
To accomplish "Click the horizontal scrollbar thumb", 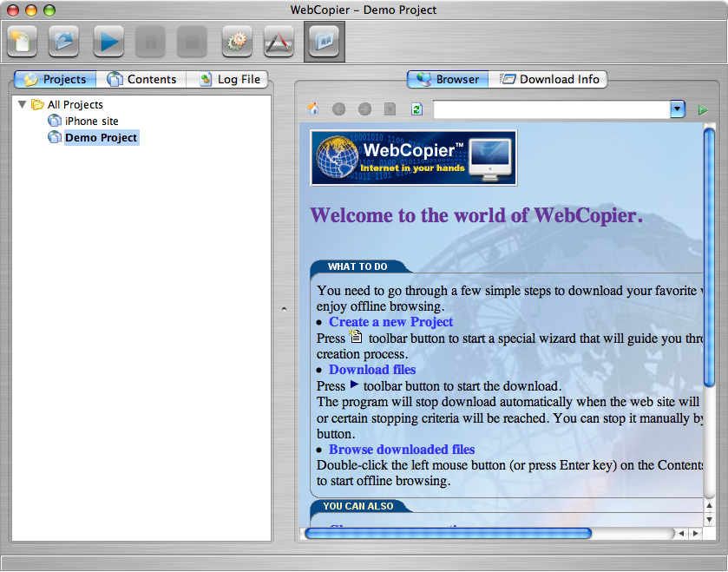I will [448, 534].
